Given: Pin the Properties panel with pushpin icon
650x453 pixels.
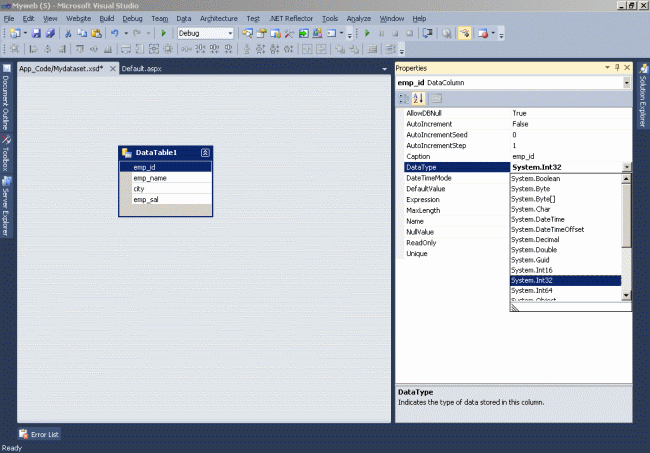Looking at the screenshot, I should [617, 68].
